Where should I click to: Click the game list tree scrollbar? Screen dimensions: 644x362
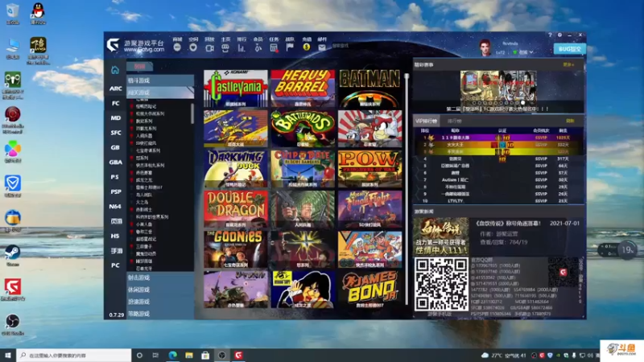pos(192,113)
